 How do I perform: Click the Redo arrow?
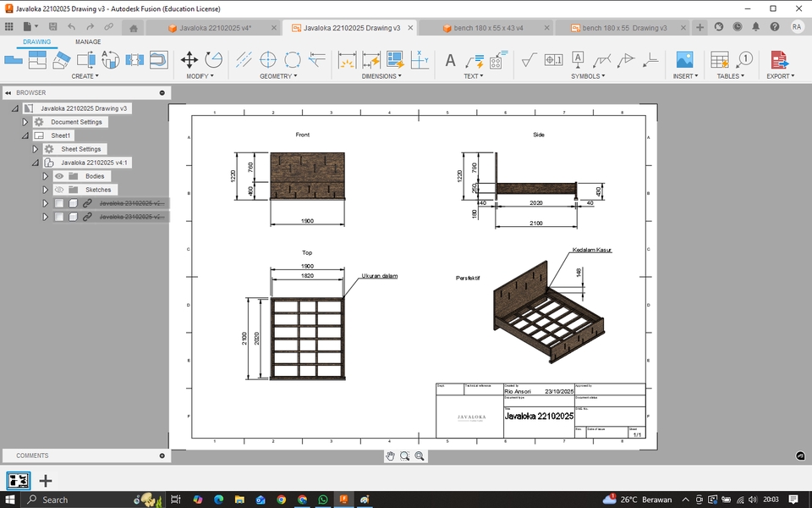pyautogui.click(x=91, y=26)
